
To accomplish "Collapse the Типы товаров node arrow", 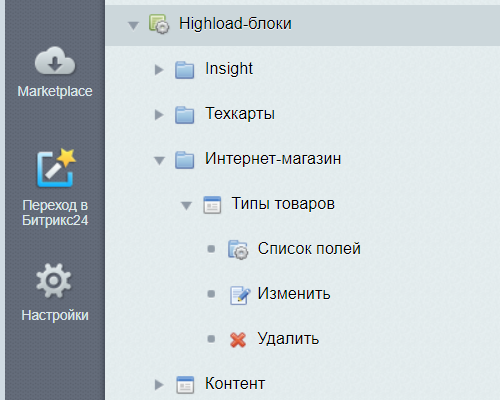I will point(186,206).
